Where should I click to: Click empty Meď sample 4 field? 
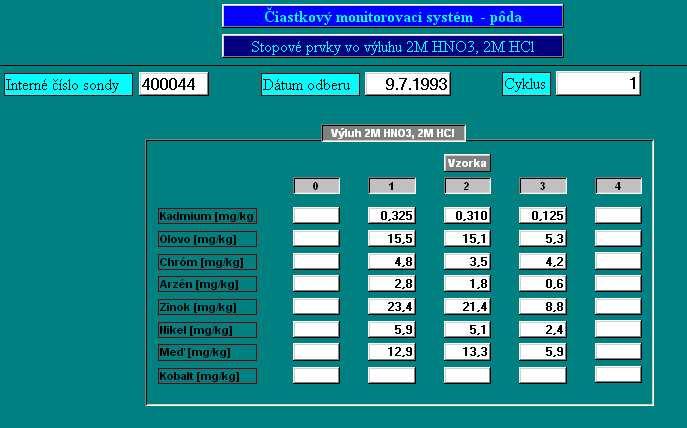618,351
